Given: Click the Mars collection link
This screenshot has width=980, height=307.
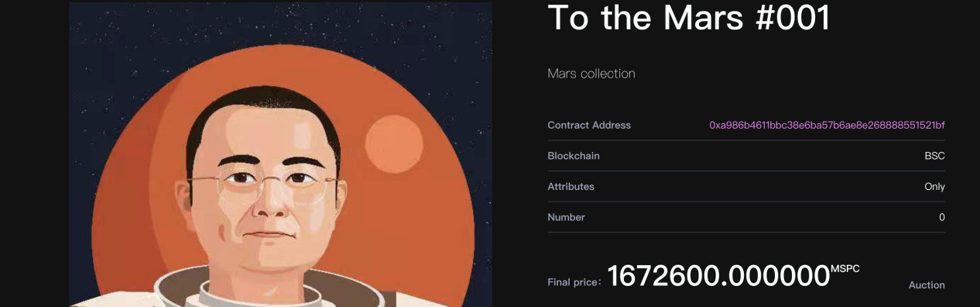Looking at the screenshot, I should tap(591, 74).
